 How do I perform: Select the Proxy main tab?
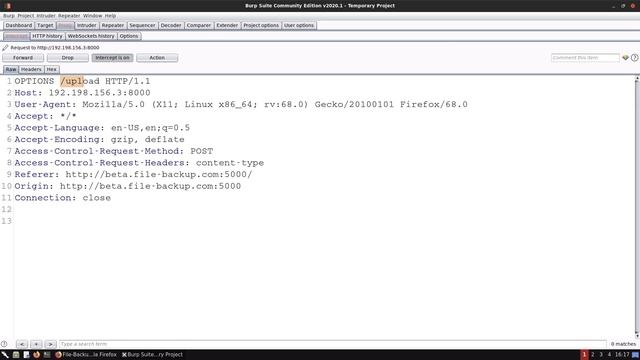click(x=65, y=25)
